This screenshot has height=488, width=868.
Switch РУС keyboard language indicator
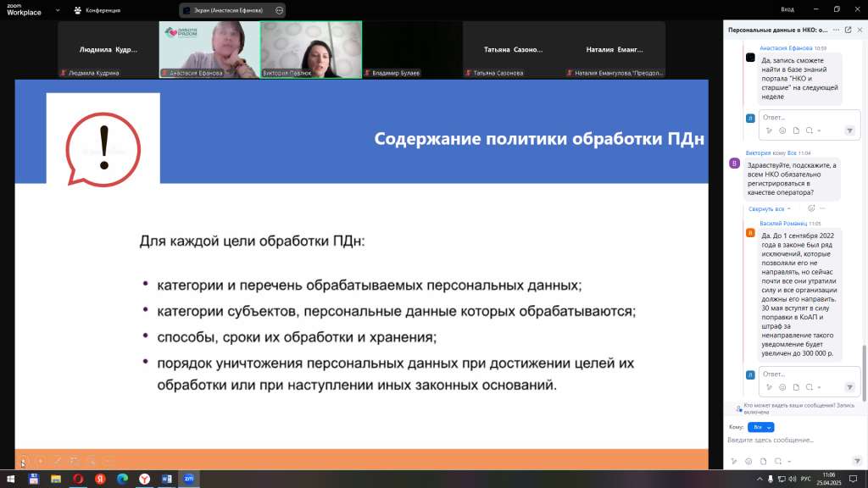[806, 480]
